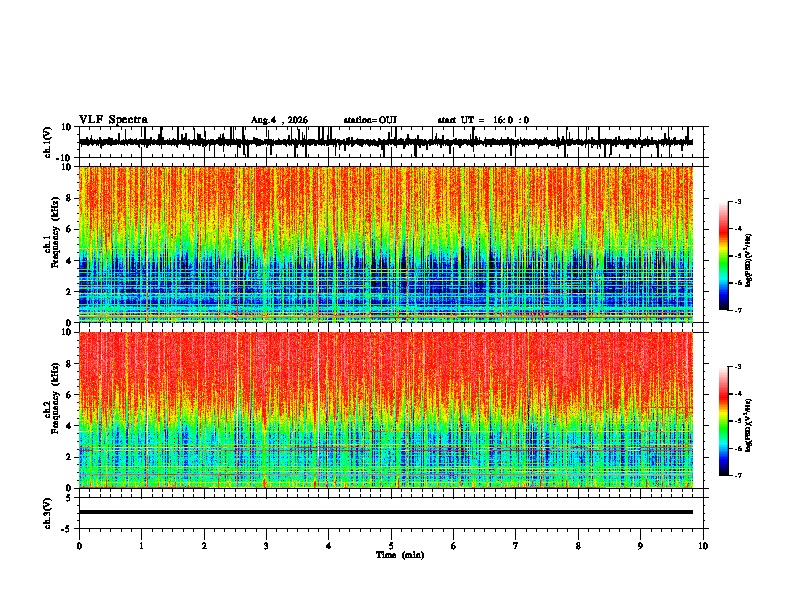The height and width of the screenshot is (612, 792).
Task: Select the "Aug.4 , 2026" date text
Action: point(279,120)
